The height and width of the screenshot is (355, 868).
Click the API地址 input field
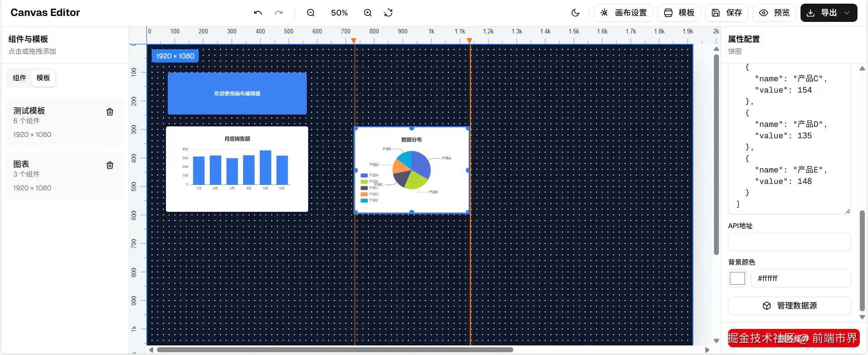tap(789, 242)
